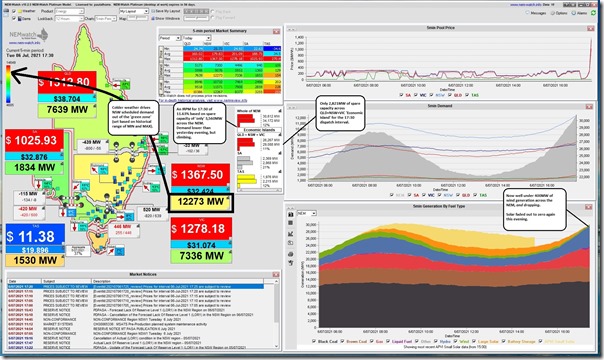Image resolution: width=604 pixels, height=360 pixels.
Task: Open the Today dropdown in Market Summary
Action: [x=196, y=38]
